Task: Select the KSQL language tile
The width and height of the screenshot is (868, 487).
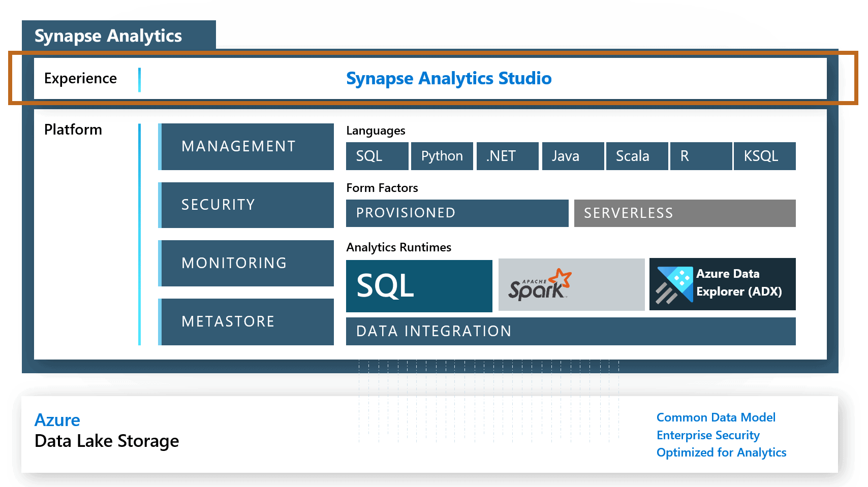Action: [x=765, y=156]
